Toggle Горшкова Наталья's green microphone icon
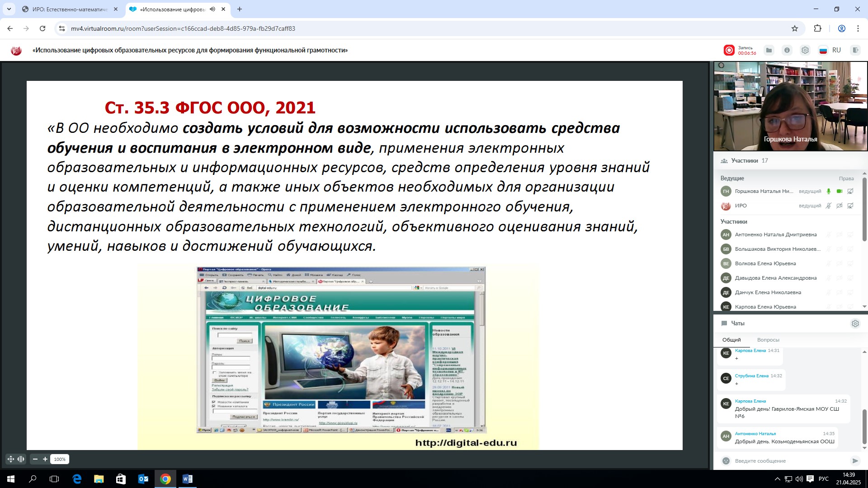Viewport: 868px width, 488px height. pos(829,191)
